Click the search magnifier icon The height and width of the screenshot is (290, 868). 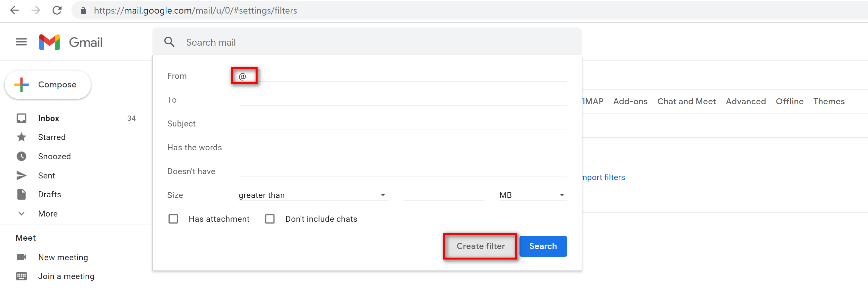click(x=169, y=42)
